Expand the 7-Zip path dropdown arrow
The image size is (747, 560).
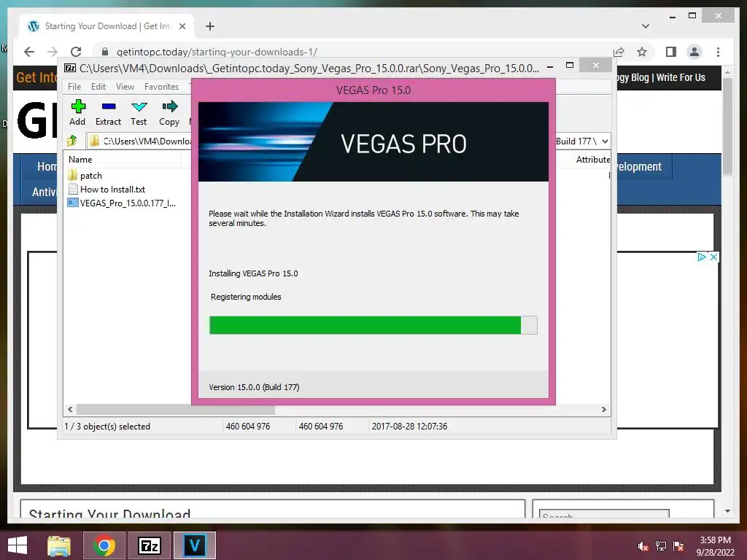(605, 141)
